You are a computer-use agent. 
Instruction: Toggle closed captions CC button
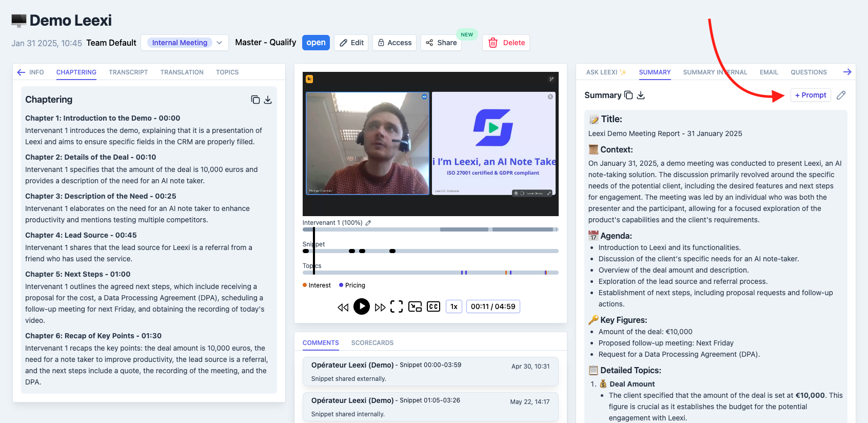pos(433,306)
